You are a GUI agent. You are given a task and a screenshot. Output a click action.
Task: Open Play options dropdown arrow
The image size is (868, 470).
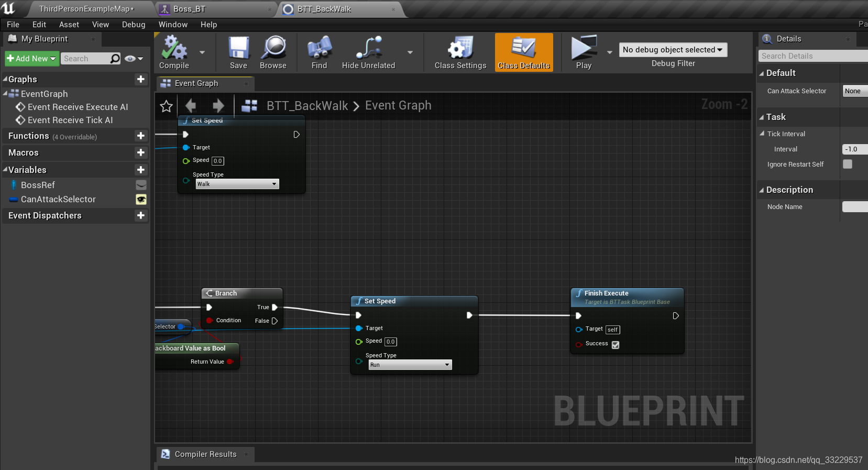point(610,52)
